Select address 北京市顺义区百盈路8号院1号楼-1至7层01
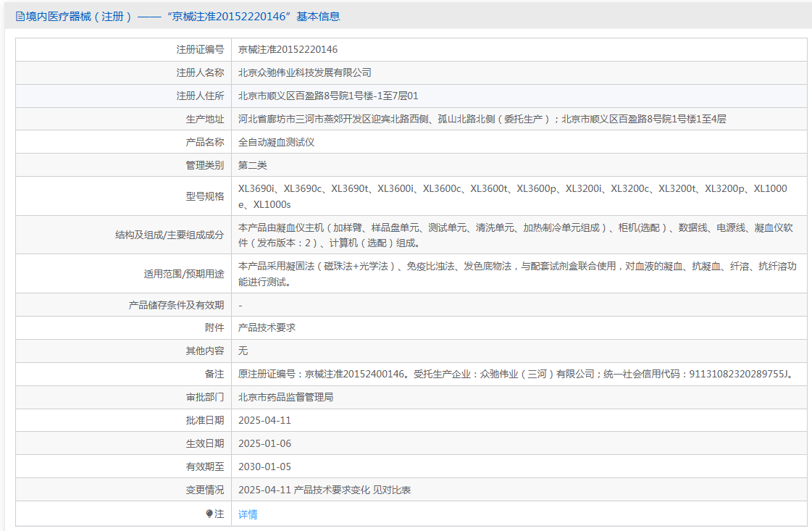This screenshot has height=531, width=812. [x=328, y=96]
